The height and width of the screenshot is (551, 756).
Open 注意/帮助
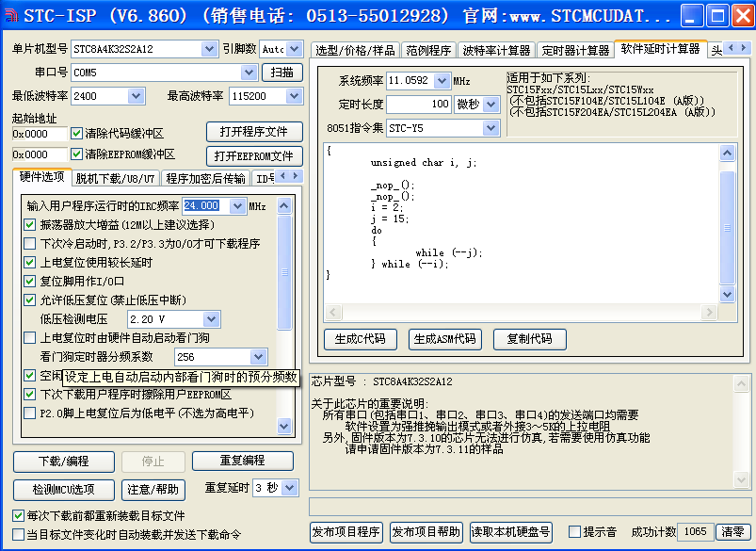click(x=153, y=490)
